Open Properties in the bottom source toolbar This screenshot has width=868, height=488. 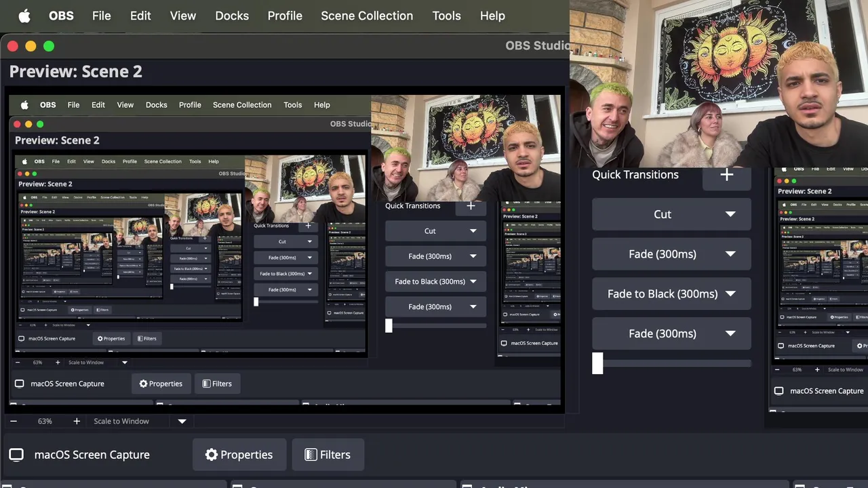pyautogui.click(x=239, y=455)
